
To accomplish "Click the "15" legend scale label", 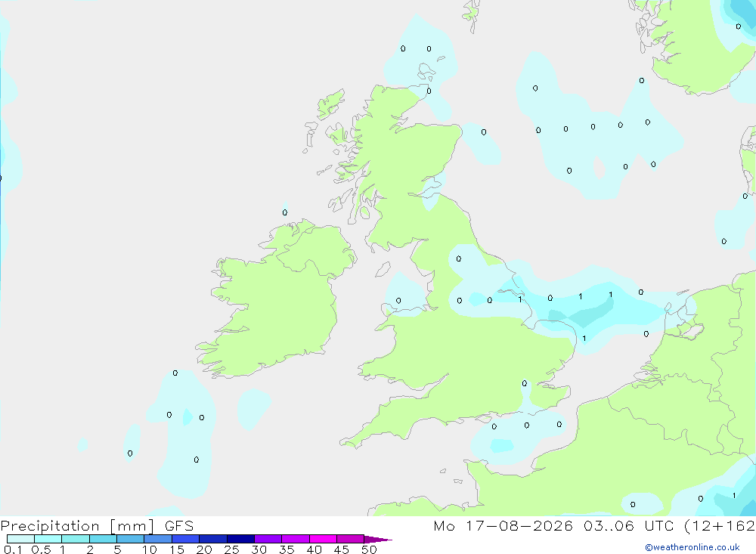I will (x=177, y=549).
